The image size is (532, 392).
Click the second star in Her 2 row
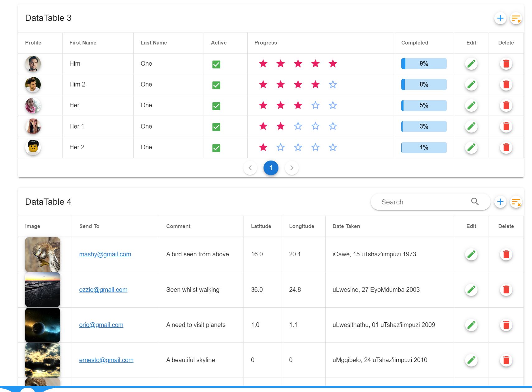(x=281, y=147)
